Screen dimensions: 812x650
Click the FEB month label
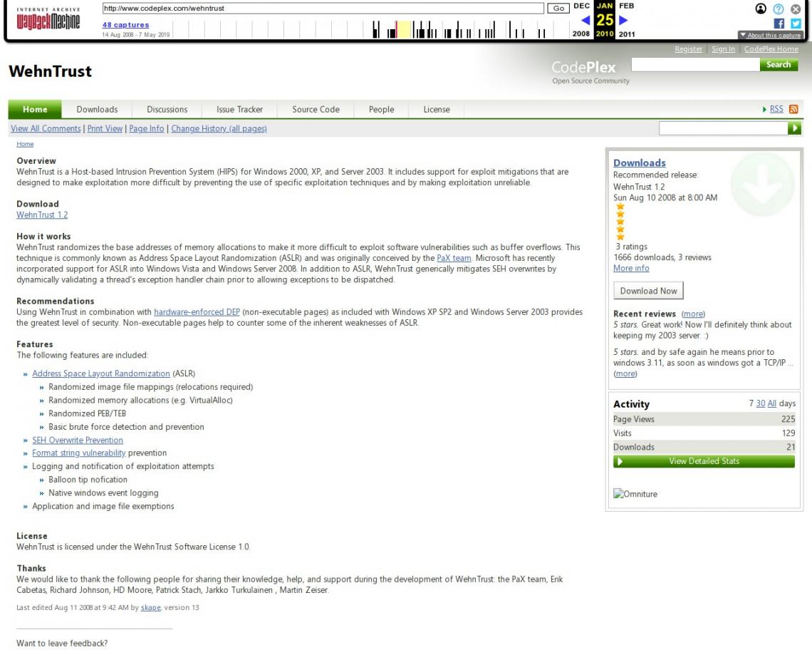click(627, 6)
